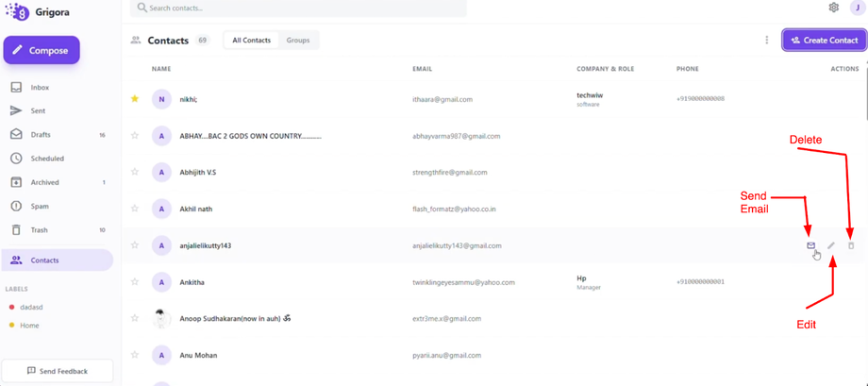Click the techwiw company cell
This screenshot has width=868, height=386.
[590, 99]
